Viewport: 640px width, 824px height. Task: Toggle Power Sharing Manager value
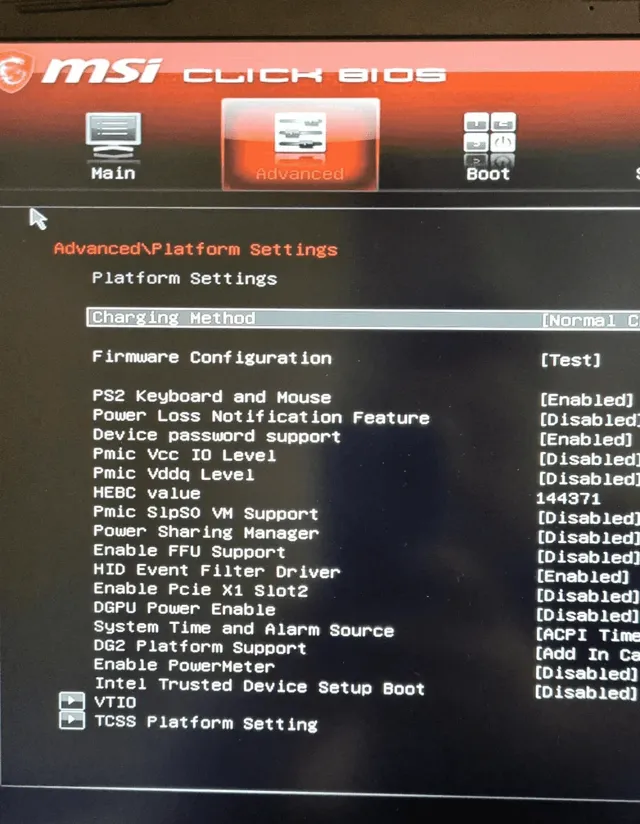(x=588, y=538)
